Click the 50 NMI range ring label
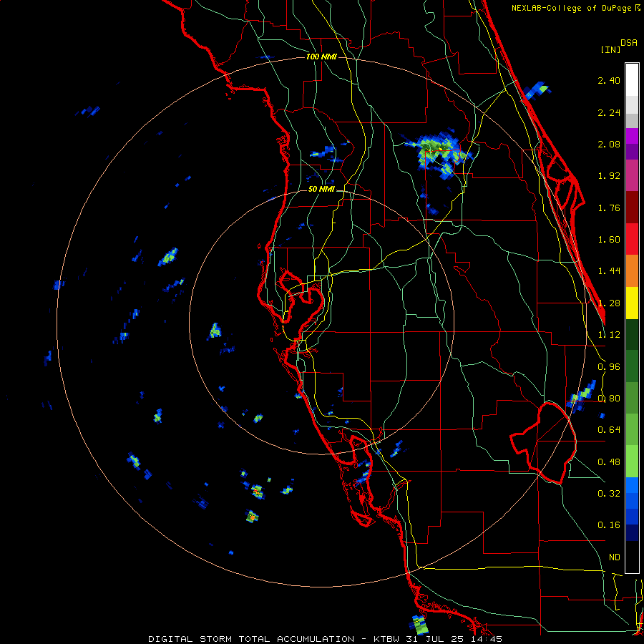 coord(321,190)
